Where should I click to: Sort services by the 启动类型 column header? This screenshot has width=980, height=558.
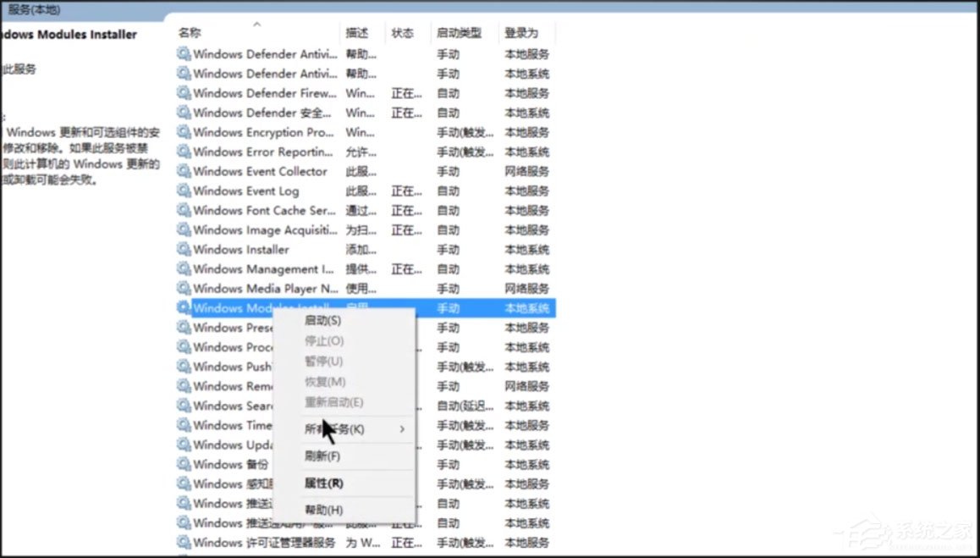pyautogui.click(x=455, y=33)
